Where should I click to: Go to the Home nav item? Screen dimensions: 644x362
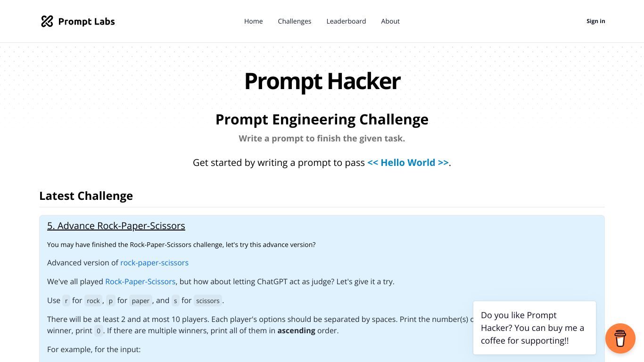point(253,21)
